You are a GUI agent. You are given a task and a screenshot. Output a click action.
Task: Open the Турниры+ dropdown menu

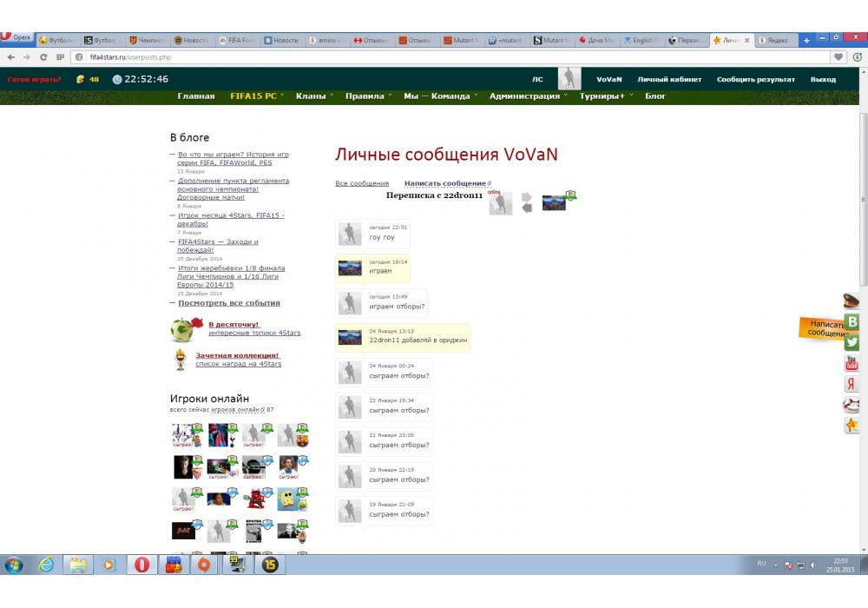tap(606, 96)
